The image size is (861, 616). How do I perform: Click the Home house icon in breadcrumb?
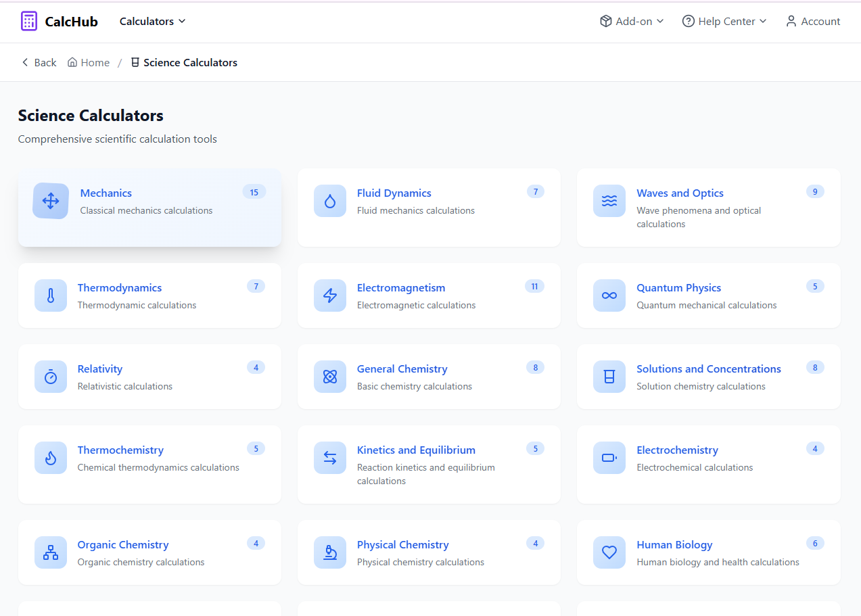[72, 62]
